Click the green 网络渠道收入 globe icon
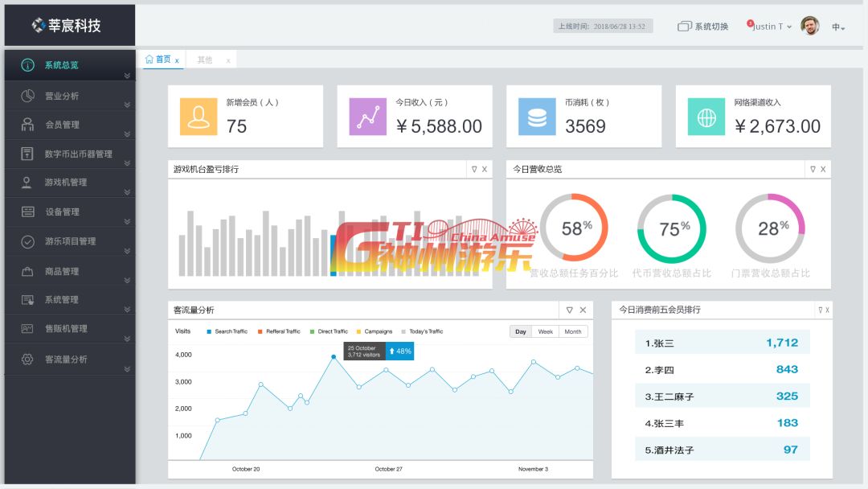868x489 pixels. pyautogui.click(x=706, y=117)
